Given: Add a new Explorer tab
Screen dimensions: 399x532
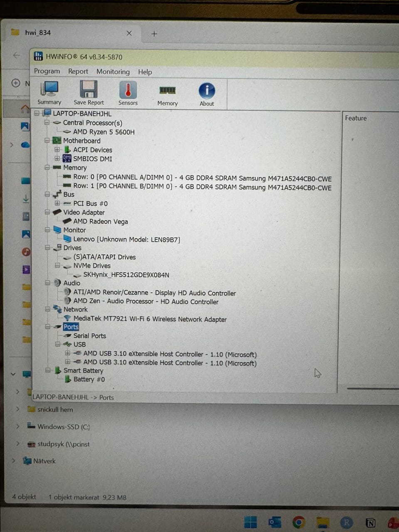Looking at the screenshot, I should click(x=154, y=34).
